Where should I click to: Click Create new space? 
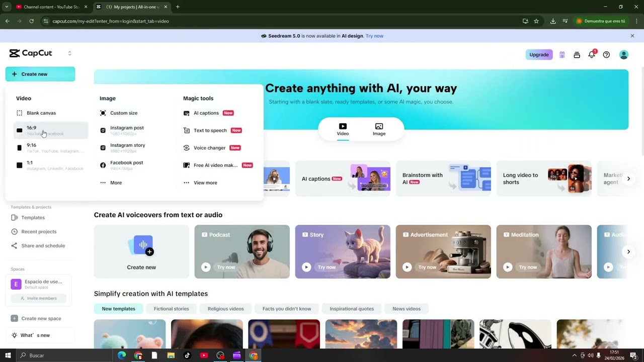pyautogui.click(x=40, y=318)
